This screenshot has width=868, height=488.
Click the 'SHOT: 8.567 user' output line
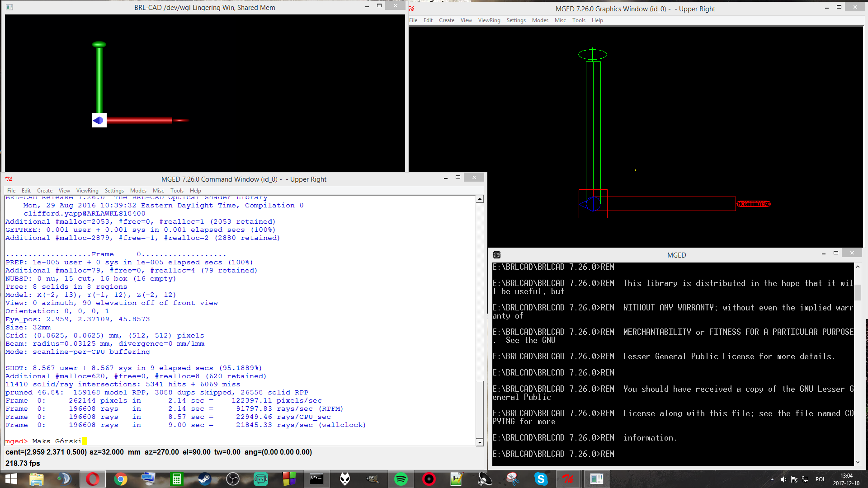[x=134, y=368]
